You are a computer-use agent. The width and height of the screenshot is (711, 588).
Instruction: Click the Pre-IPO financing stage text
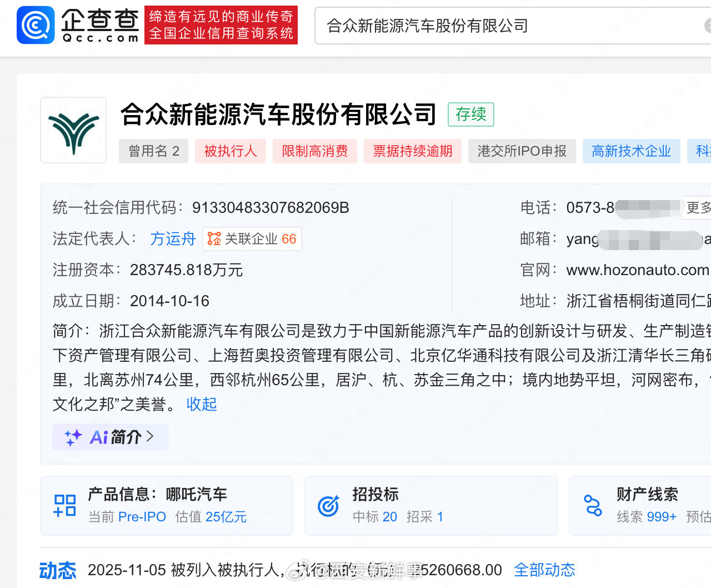[142, 517]
